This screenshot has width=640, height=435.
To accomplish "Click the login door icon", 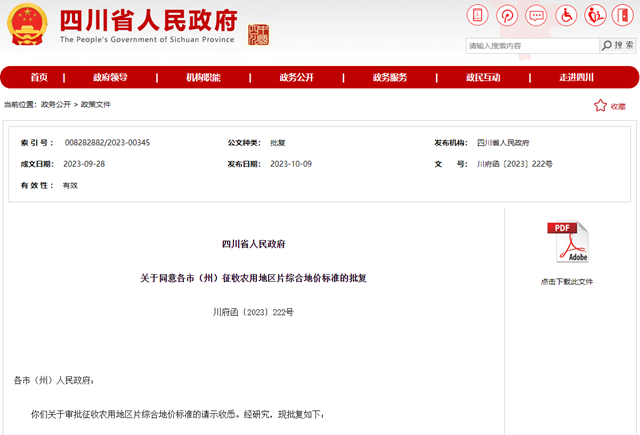I will tap(622, 16).
